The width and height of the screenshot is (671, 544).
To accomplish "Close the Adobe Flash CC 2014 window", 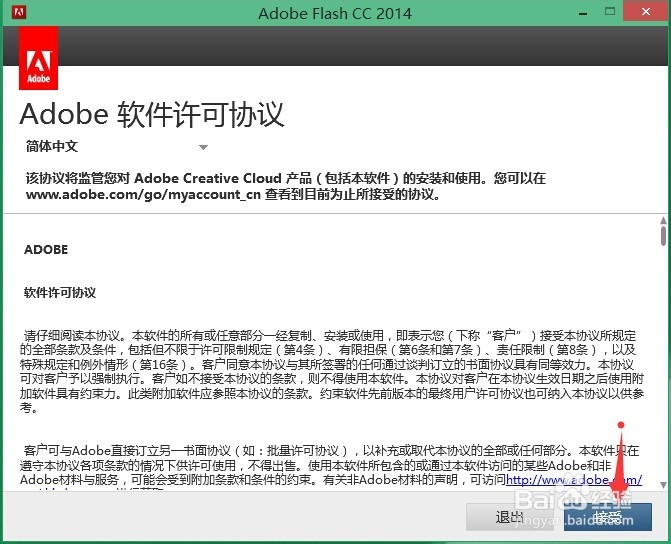I will (646, 12).
